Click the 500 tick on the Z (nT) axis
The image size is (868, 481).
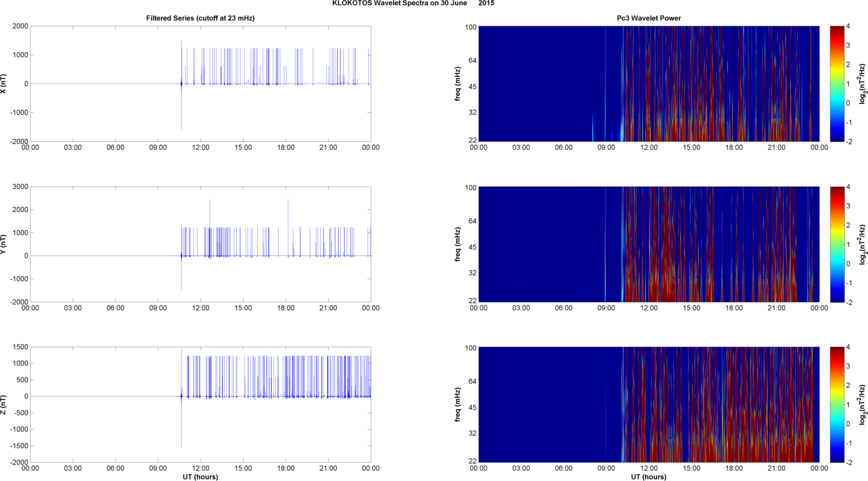[22, 380]
